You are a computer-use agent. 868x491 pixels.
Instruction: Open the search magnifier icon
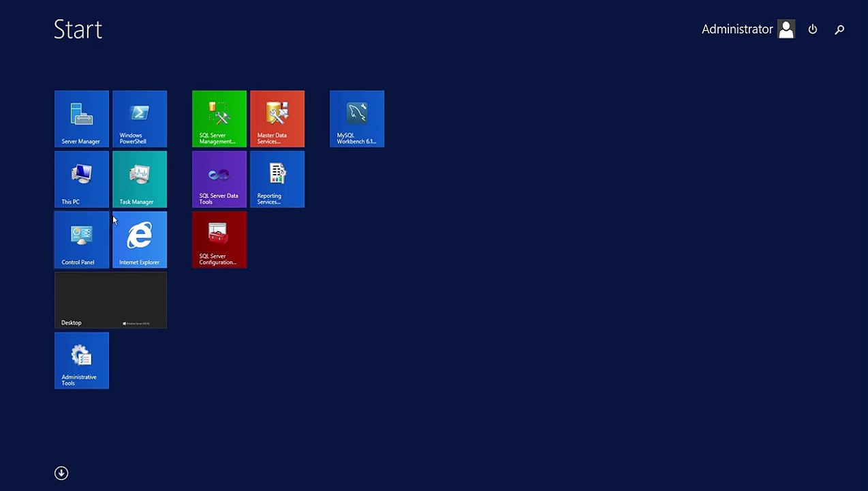pos(839,29)
